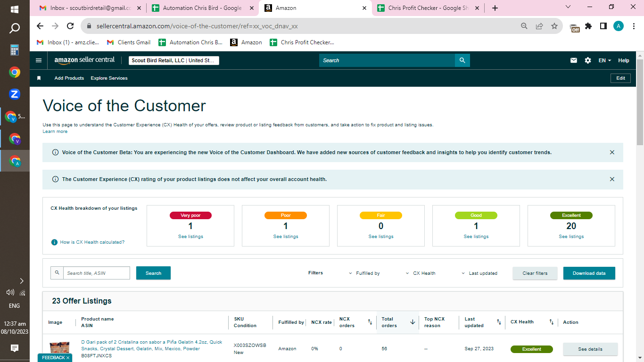Open the Seller Central hamburger menu
This screenshot has width=644, height=362.
pos(39,60)
